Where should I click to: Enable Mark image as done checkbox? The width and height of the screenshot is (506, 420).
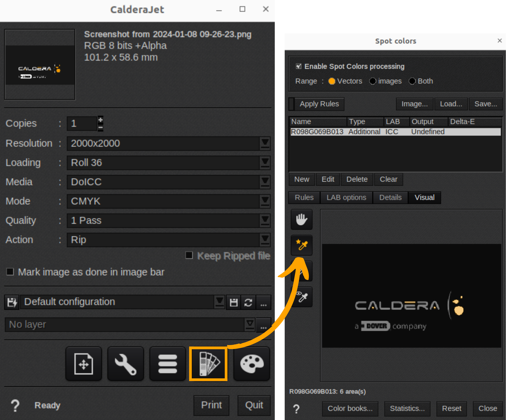10,272
